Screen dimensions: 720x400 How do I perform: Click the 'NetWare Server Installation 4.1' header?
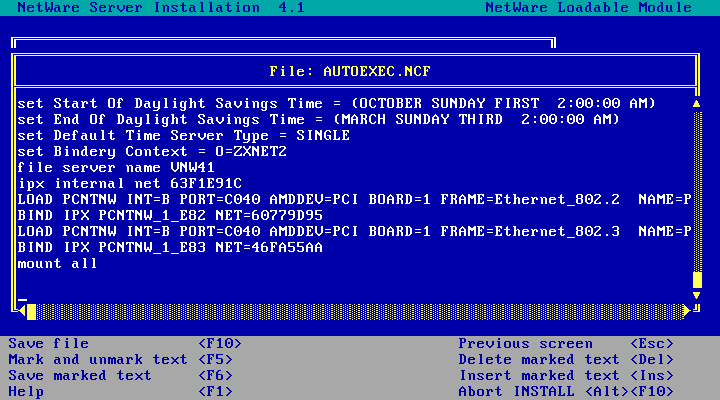pos(161,7)
